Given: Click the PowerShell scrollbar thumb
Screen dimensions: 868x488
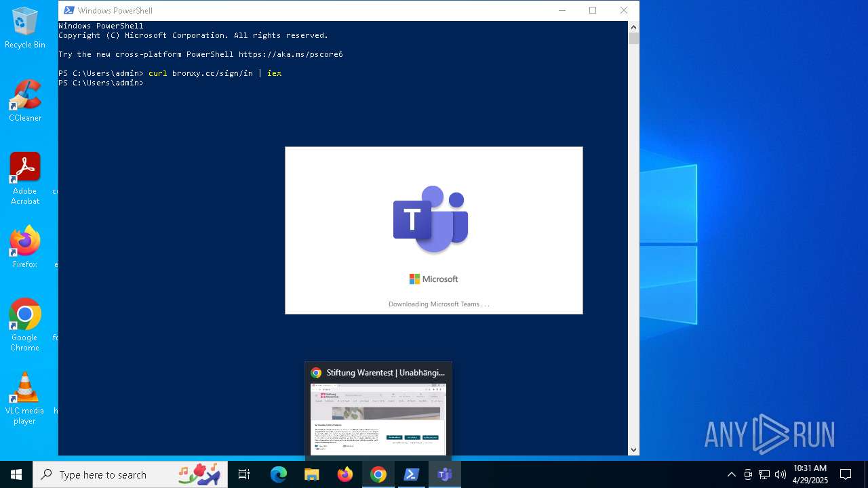Looking at the screenshot, I should (x=634, y=39).
